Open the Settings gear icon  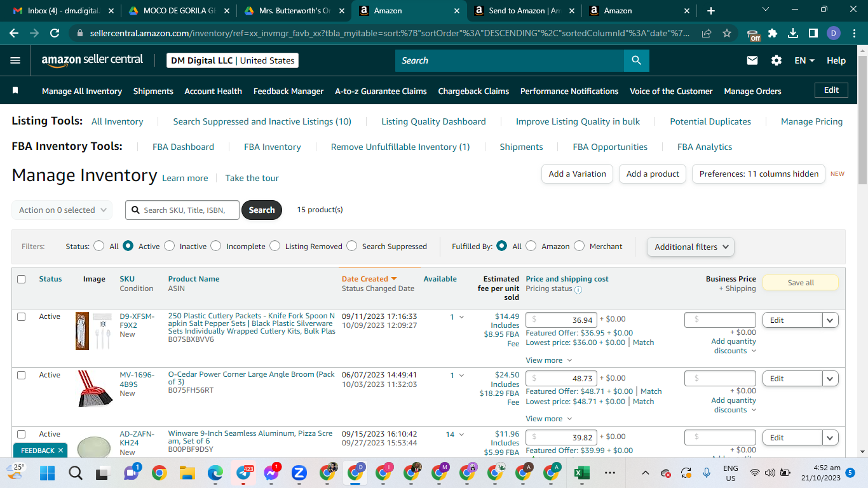tap(776, 60)
